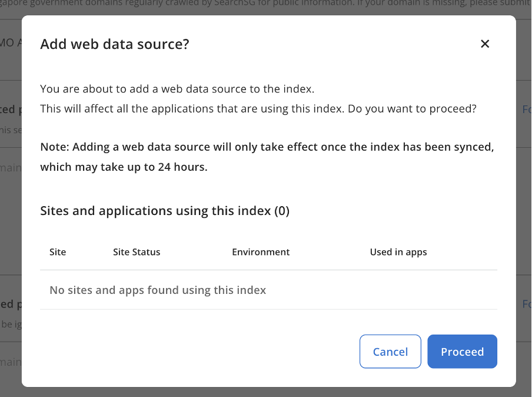The width and height of the screenshot is (532, 397).
Task: Click the Used in apps column header
Action: (398, 252)
